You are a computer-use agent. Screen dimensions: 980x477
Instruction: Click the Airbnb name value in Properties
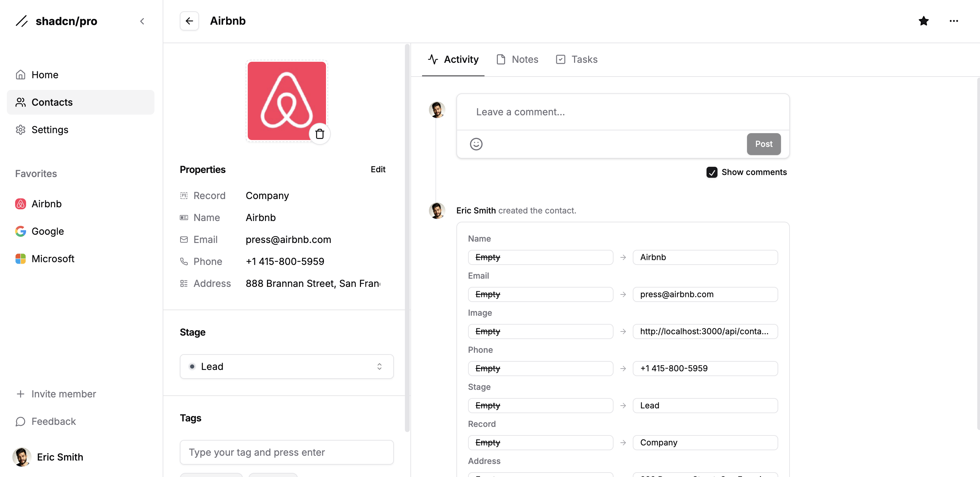[x=260, y=218]
